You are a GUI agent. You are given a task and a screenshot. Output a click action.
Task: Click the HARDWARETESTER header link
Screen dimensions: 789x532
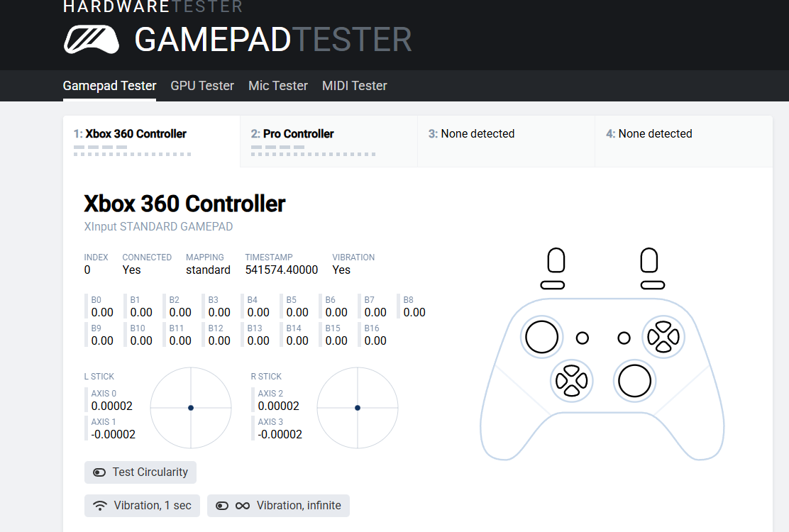click(x=153, y=6)
